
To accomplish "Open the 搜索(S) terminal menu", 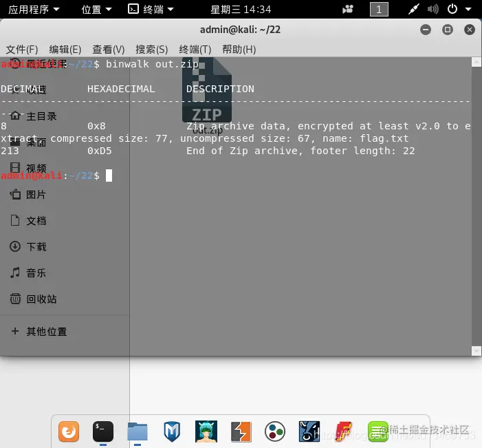I will (152, 50).
